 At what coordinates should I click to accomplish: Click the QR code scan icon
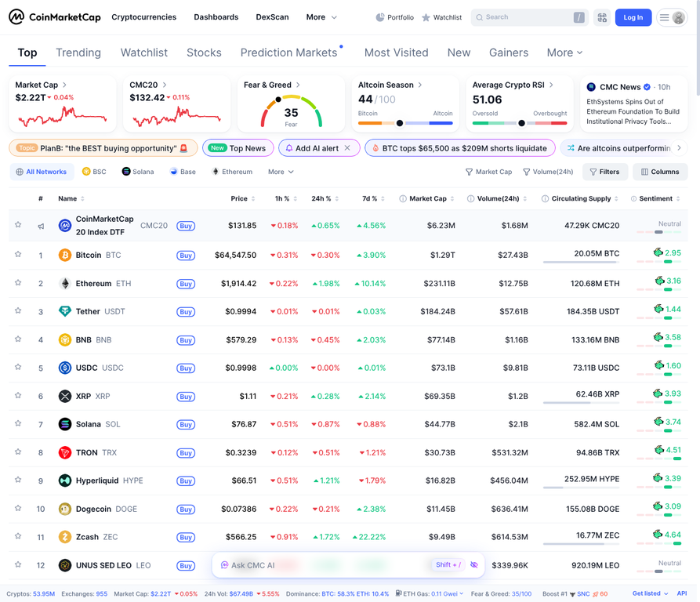point(602,17)
